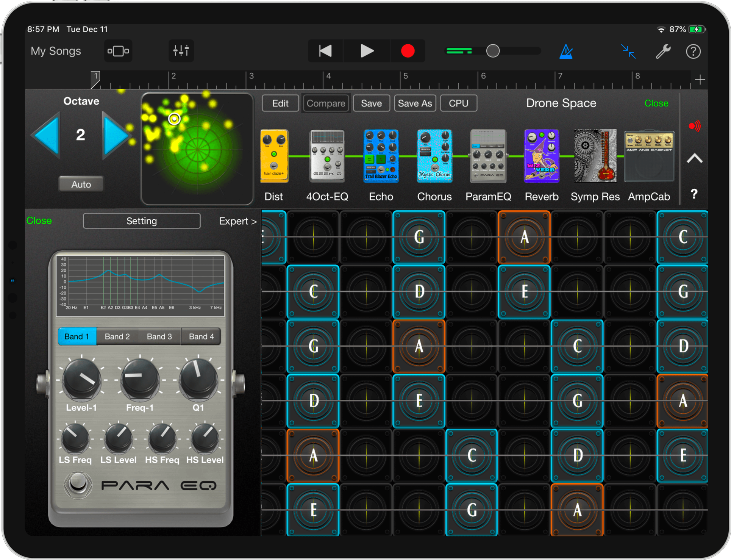Go to beginning of song
731x560 pixels.
point(325,51)
